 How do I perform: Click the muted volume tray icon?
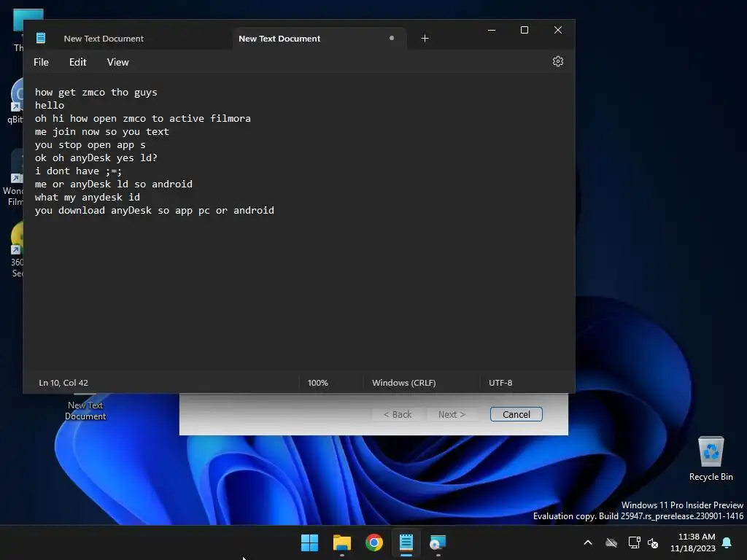[x=653, y=542]
